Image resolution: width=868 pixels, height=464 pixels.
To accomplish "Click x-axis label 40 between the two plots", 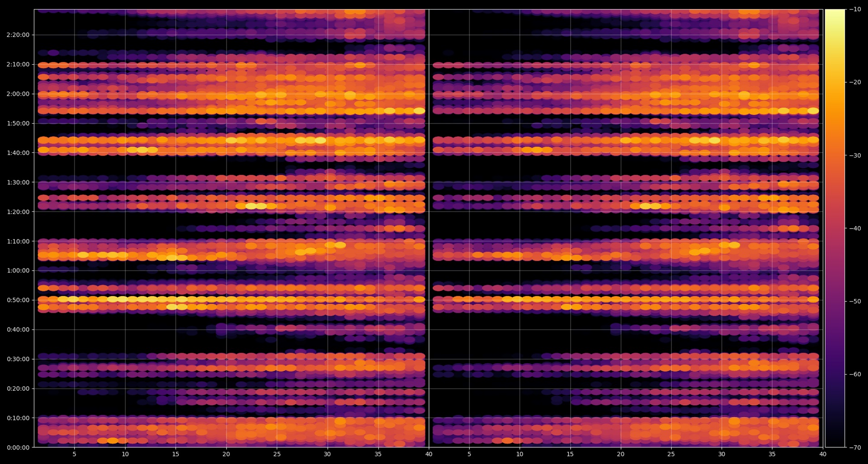I will click(x=429, y=454).
